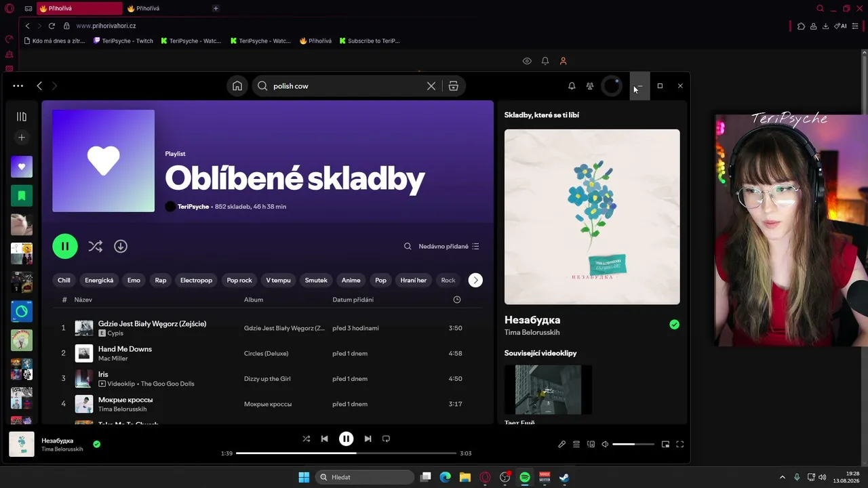Open the Cypis artist link
The image size is (868, 488).
click(x=116, y=333)
